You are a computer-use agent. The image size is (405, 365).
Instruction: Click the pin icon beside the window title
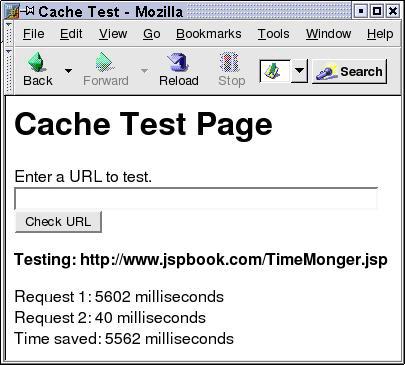pos(28,11)
